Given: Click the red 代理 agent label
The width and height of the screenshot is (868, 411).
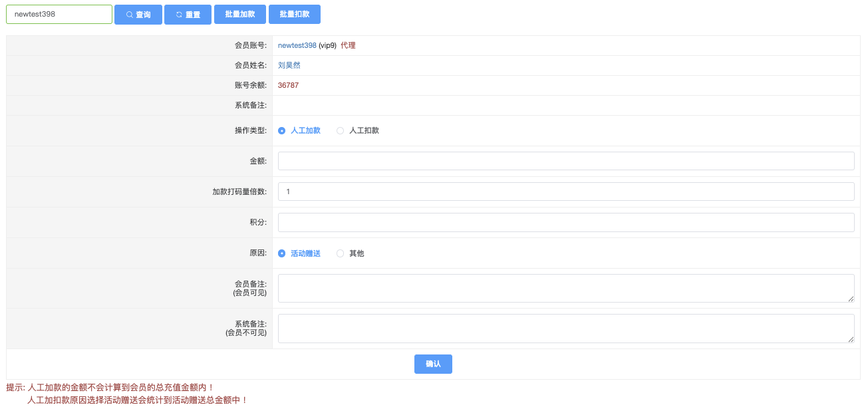Looking at the screenshot, I should point(348,45).
